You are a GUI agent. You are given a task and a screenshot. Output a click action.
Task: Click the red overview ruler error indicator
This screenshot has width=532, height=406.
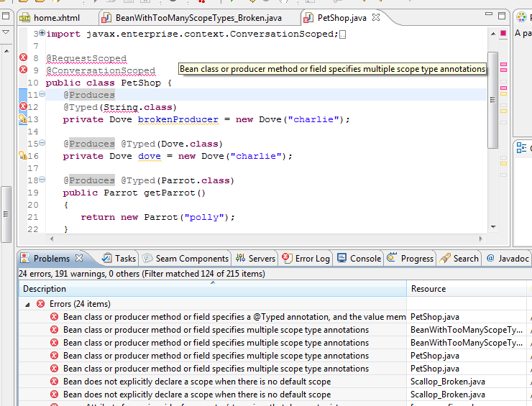click(503, 33)
